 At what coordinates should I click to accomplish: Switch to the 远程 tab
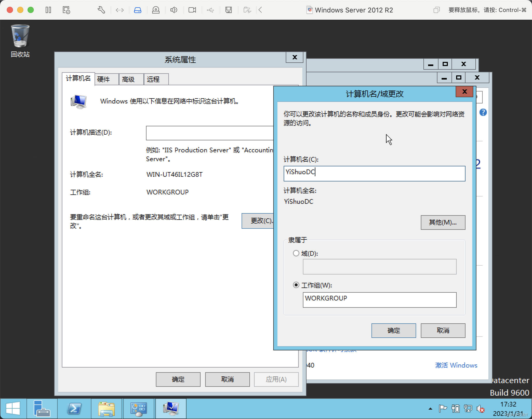coord(156,79)
